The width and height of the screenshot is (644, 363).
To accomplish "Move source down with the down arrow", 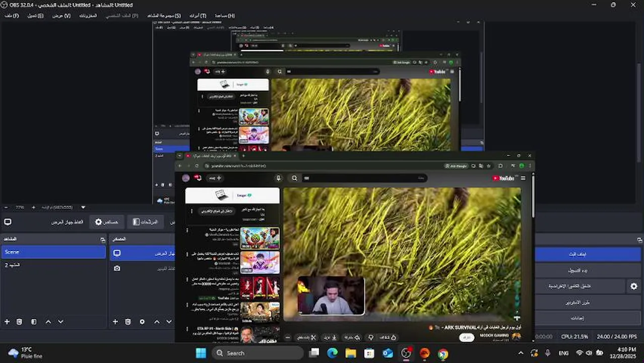I will pos(169,322).
